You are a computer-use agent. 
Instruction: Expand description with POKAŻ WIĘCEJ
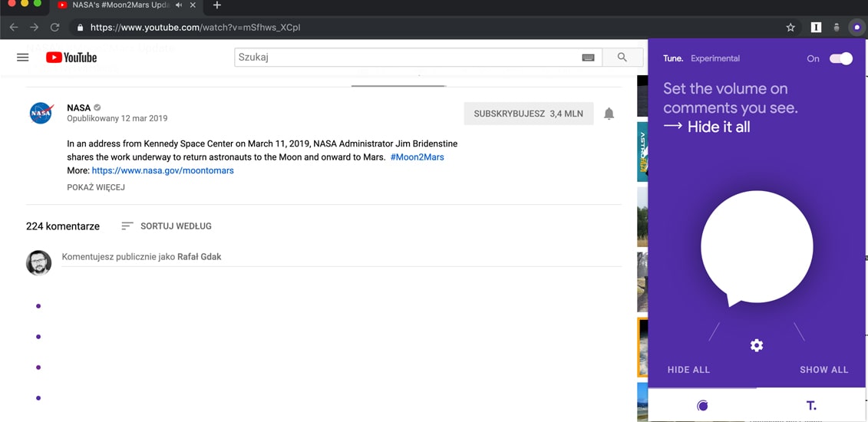96,187
